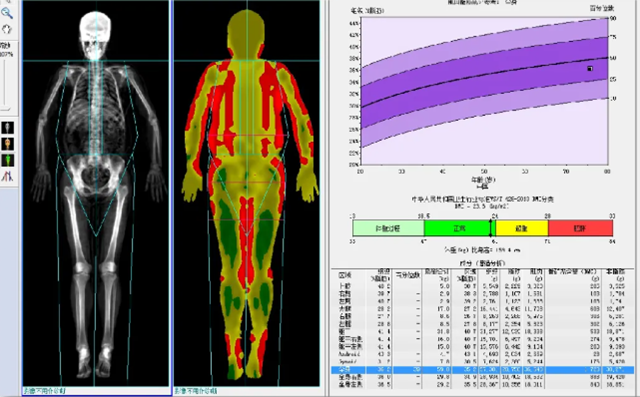Click the patient data marker on percentile chart

click(x=590, y=69)
